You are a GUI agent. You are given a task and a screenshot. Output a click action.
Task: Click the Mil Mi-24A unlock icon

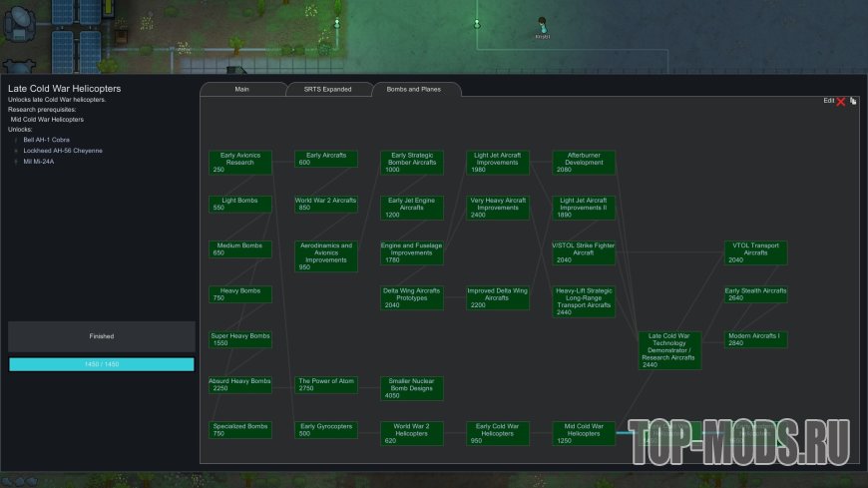[16, 161]
